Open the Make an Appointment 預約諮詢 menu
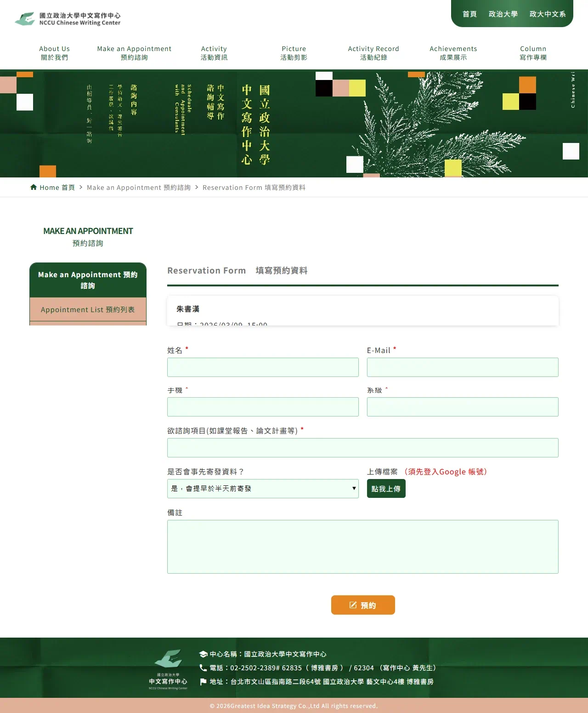The width and height of the screenshot is (588, 713). [x=134, y=53]
